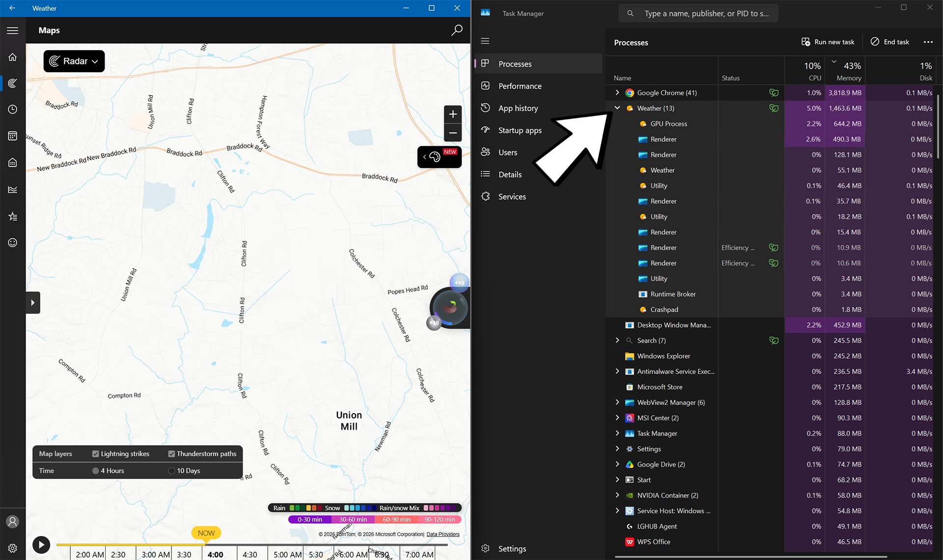Toggle the Thunderstorm paths checkbox
This screenshot has height=560, width=943.
click(171, 454)
